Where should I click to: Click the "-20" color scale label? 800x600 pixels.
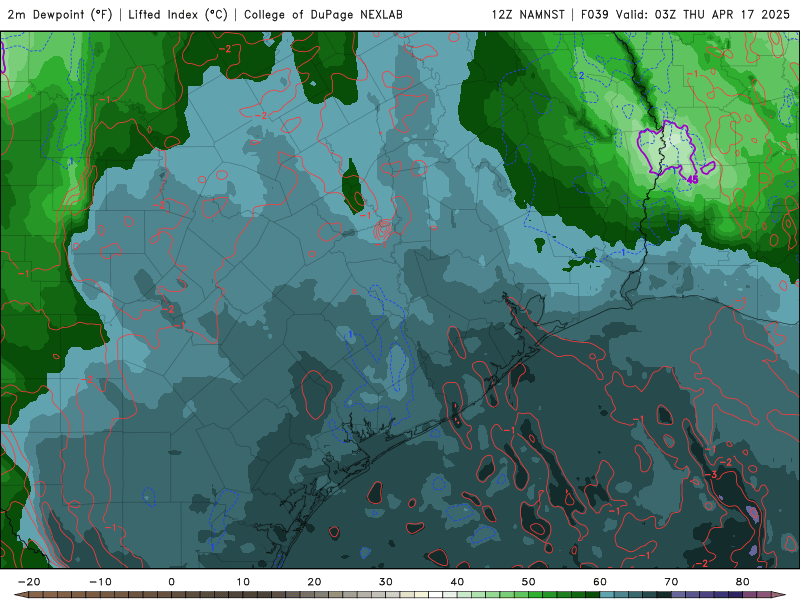[29, 582]
